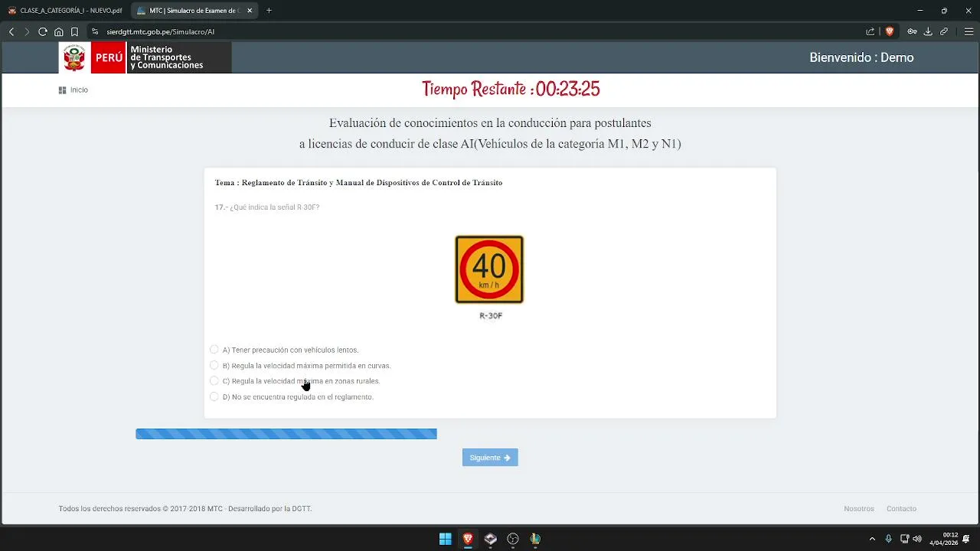Open the Brave hamburger menu
The height and width of the screenshot is (551, 980).
(x=969, y=31)
